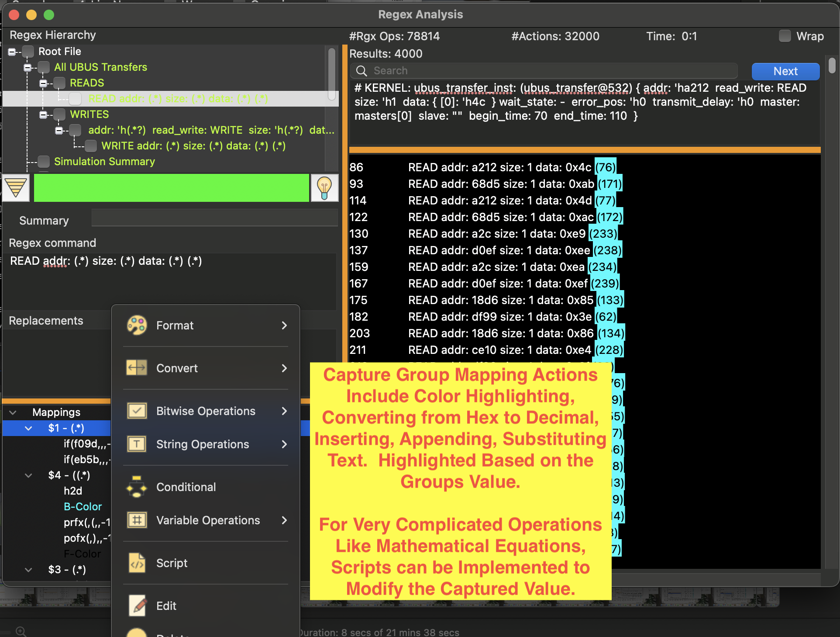Check the READS checkbox
Viewport: 840px width, 637px height.
coord(59,83)
